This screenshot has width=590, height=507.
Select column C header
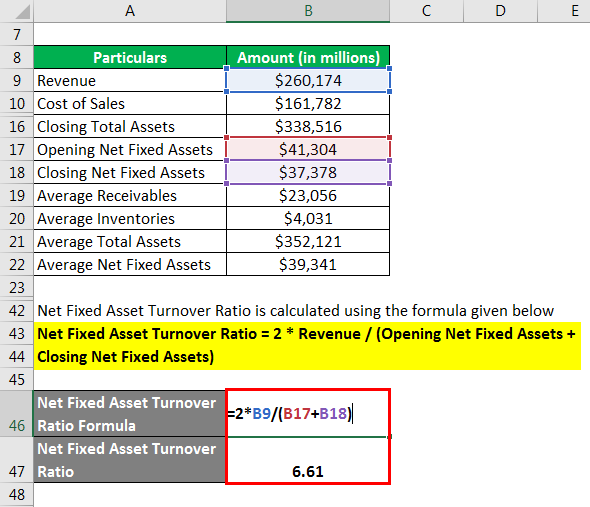[x=426, y=11]
